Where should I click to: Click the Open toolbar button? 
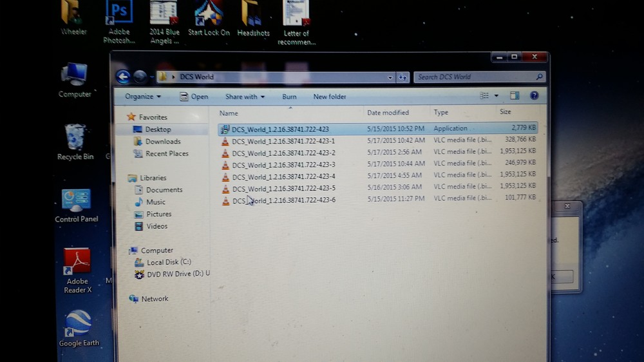(x=194, y=97)
